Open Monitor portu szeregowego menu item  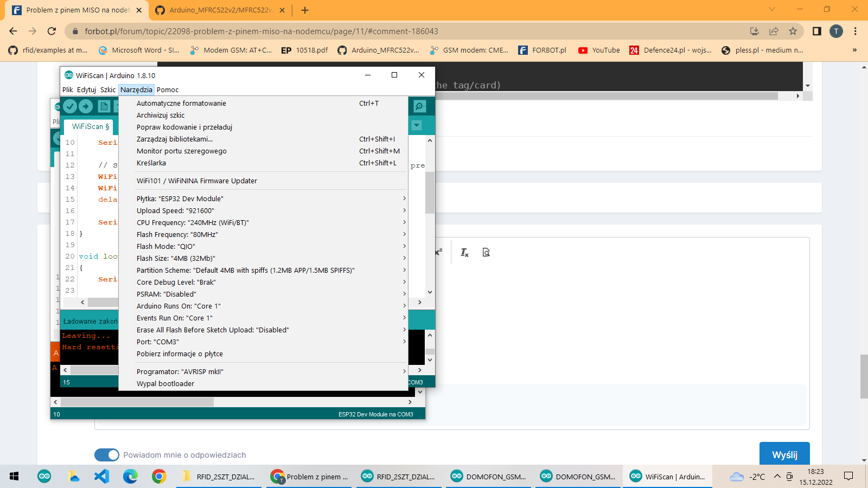click(263, 151)
